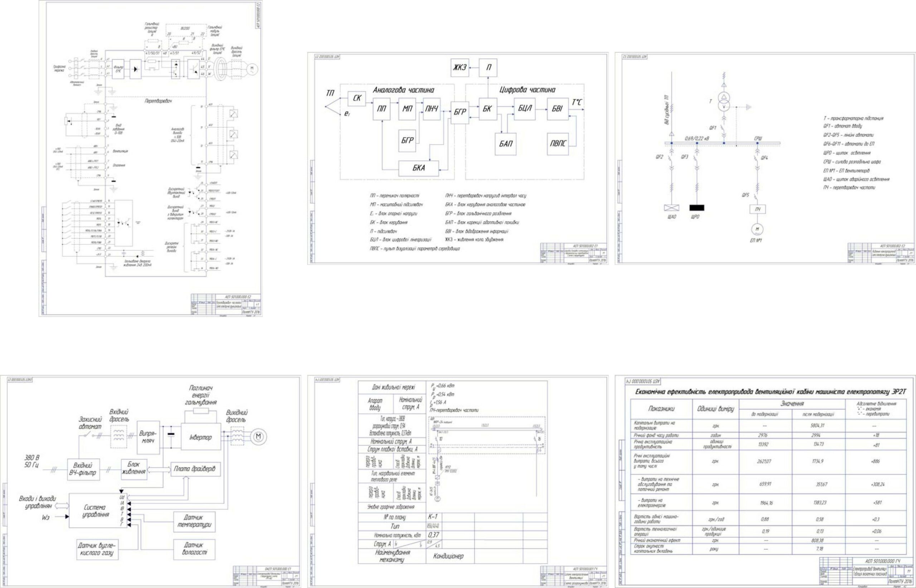Select the QF4 breaker label
Viewport: 916px width, 588px height.
click(764, 158)
